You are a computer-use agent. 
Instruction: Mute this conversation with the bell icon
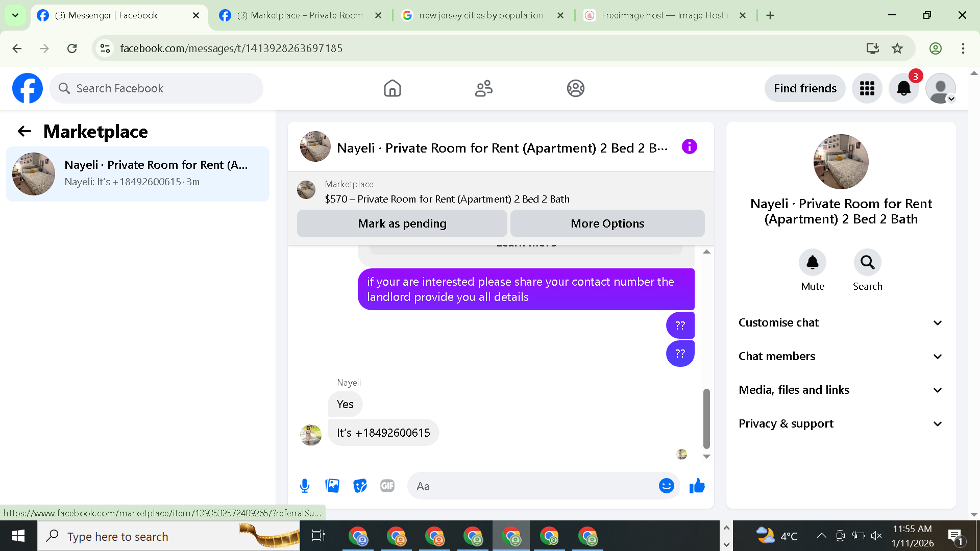[x=812, y=263]
